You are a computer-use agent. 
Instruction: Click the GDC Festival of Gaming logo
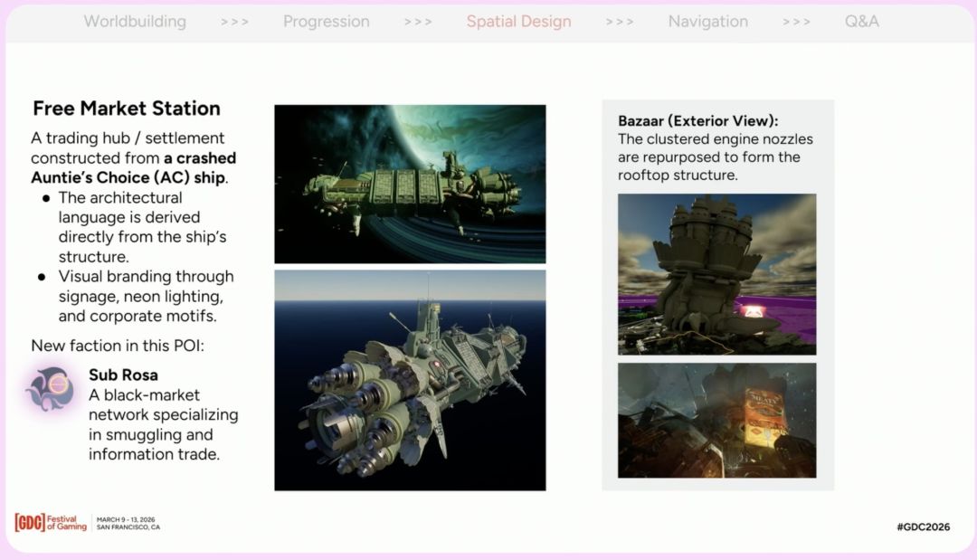(x=51, y=523)
